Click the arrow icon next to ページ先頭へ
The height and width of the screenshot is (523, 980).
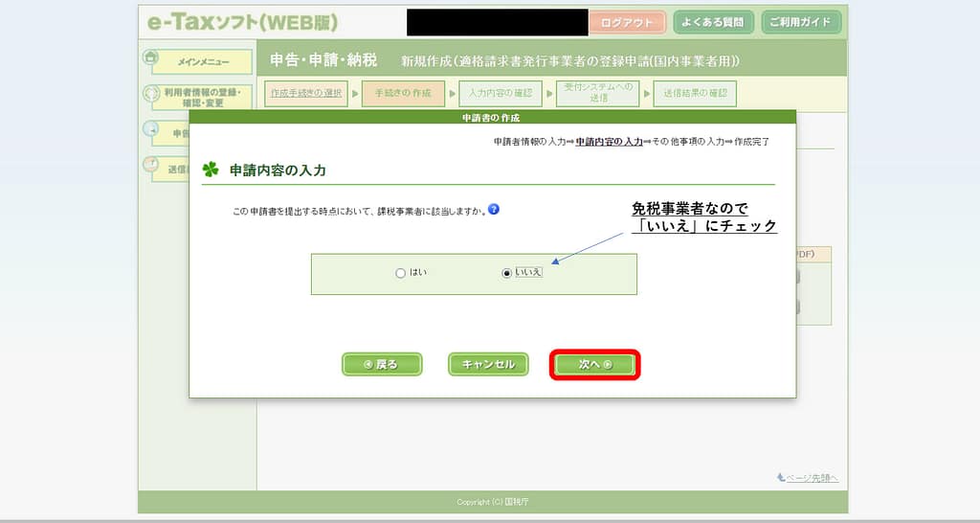point(781,477)
